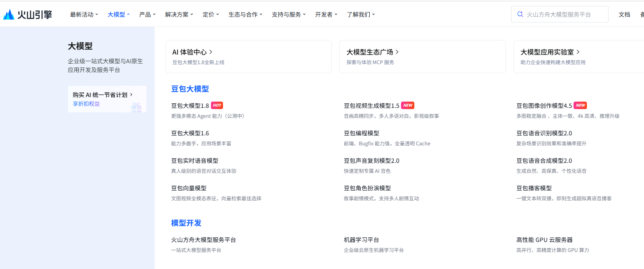This screenshot has width=644, height=269.
Task: Click text 豆包大模型1.8全新上线
Action: 198,62
